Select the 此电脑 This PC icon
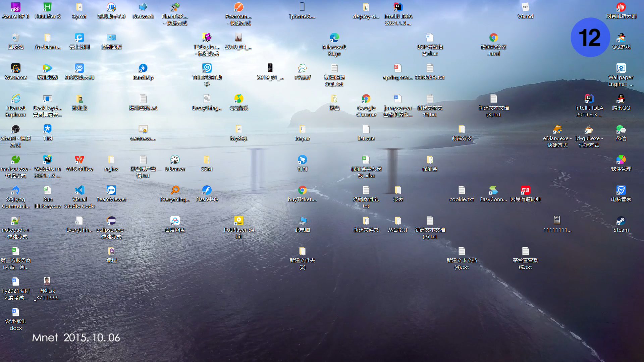Image resolution: width=644 pixels, height=362 pixels. 303,225
